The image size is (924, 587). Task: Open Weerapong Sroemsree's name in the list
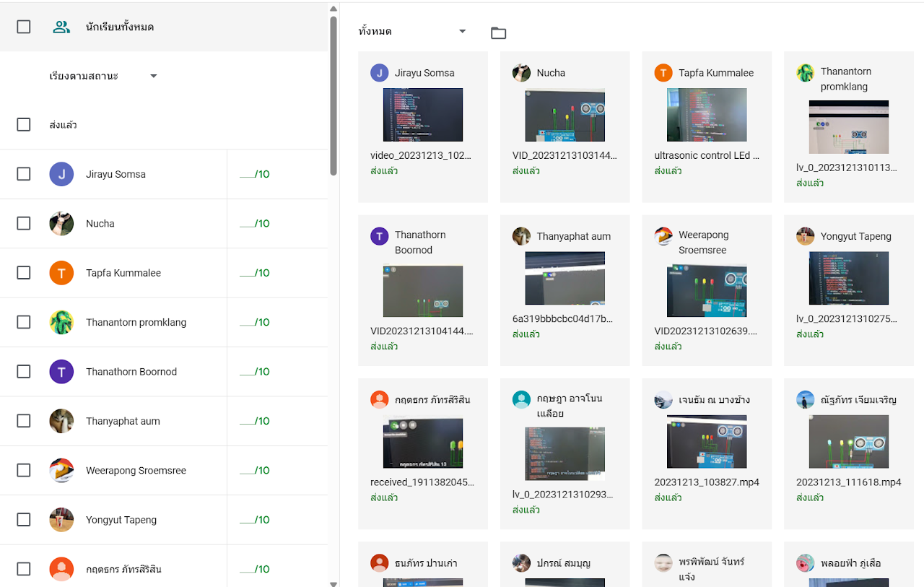(136, 471)
